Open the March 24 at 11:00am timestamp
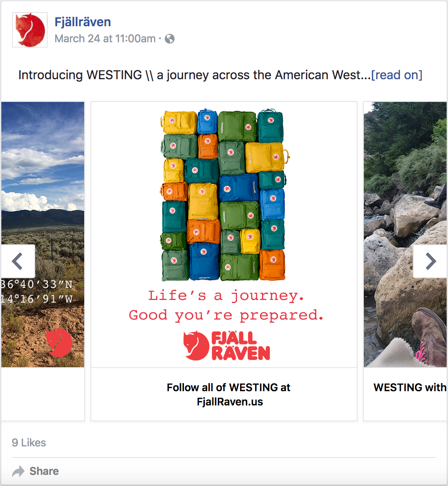Screen dimensions: 448x486 click(105, 39)
